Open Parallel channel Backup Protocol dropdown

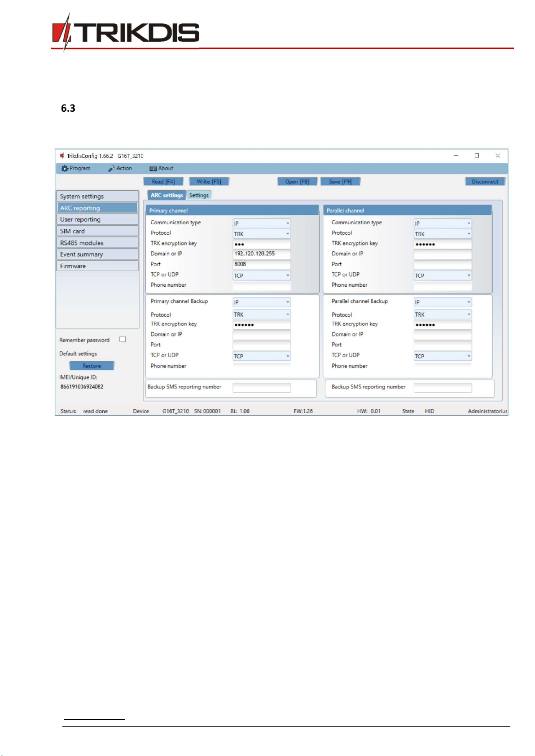pyautogui.click(x=443, y=315)
